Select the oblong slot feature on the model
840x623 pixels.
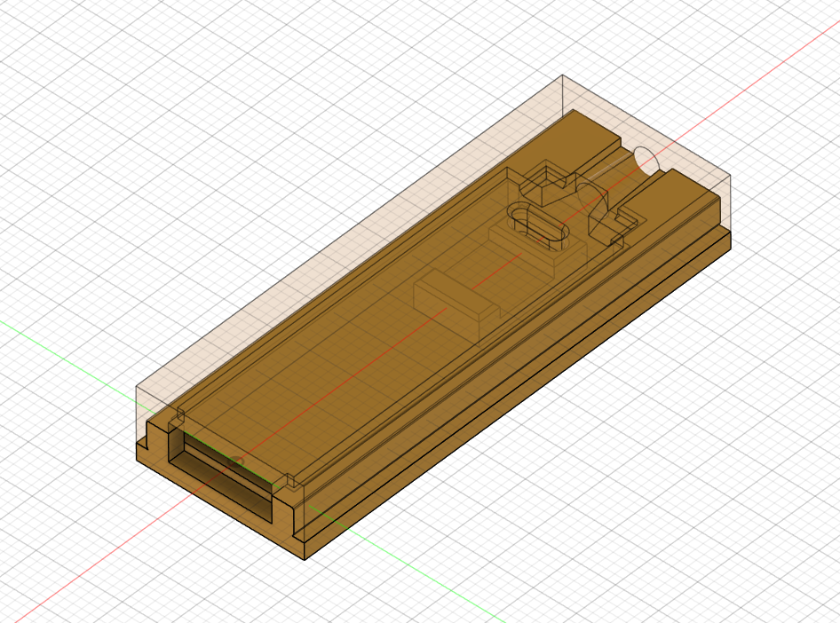[538, 227]
